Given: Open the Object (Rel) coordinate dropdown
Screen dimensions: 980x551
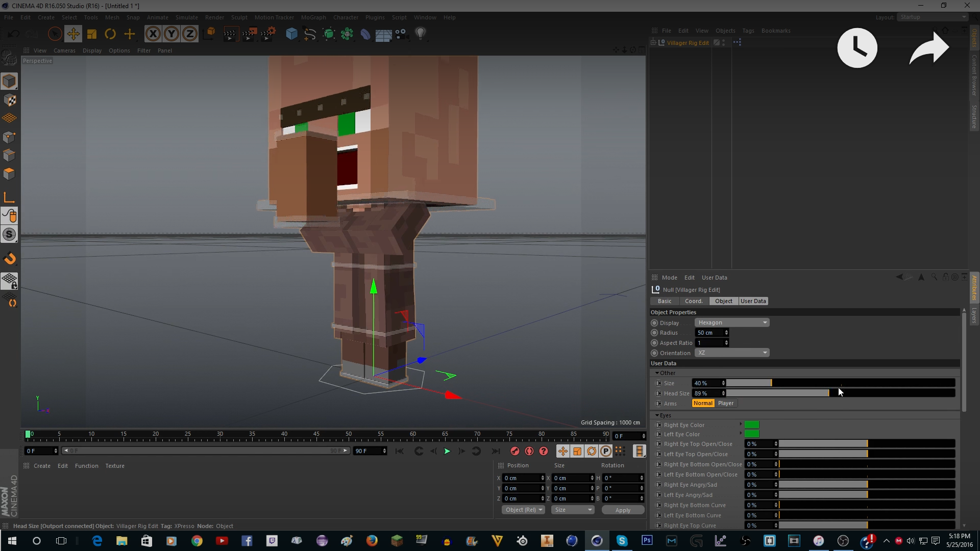Looking at the screenshot, I should coord(524,510).
